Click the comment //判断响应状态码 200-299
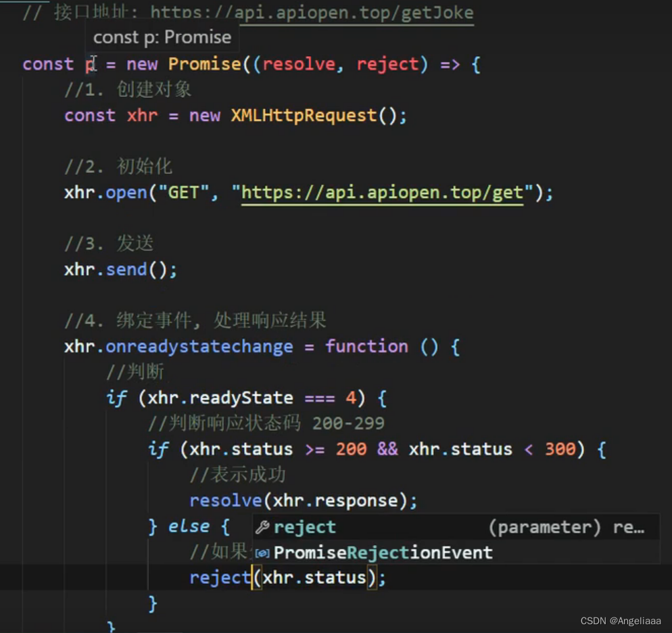The width and height of the screenshot is (672, 633). (x=266, y=423)
